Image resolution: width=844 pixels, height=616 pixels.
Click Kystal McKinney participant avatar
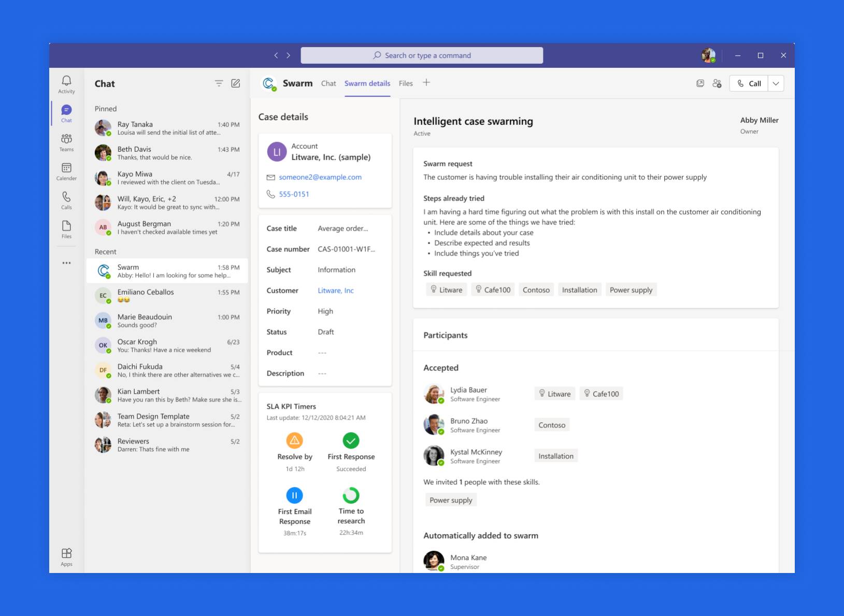[x=434, y=456]
